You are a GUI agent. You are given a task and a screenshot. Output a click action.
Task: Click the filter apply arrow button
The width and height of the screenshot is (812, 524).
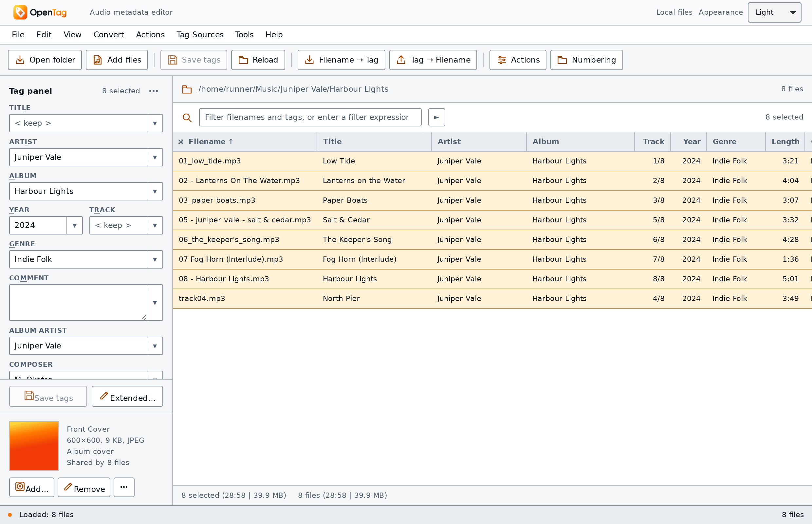pos(436,117)
